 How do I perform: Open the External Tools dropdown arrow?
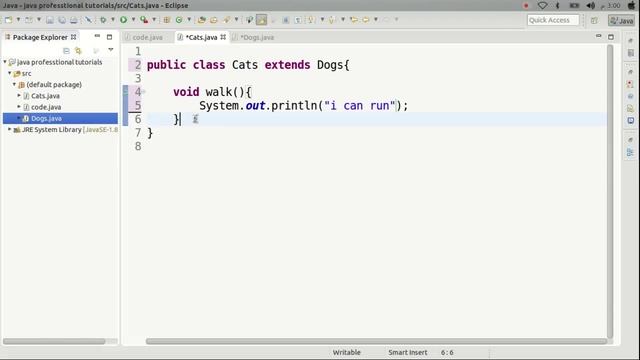tap(154, 19)
